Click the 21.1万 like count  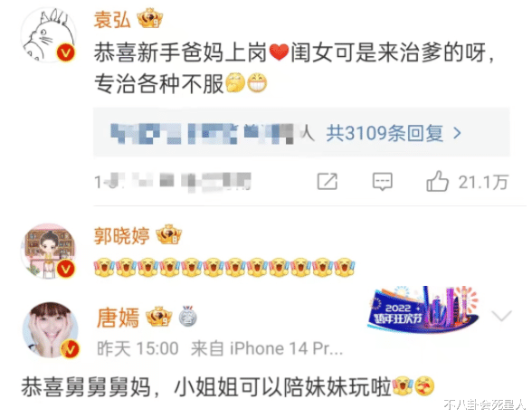click(x=483, y=182)
